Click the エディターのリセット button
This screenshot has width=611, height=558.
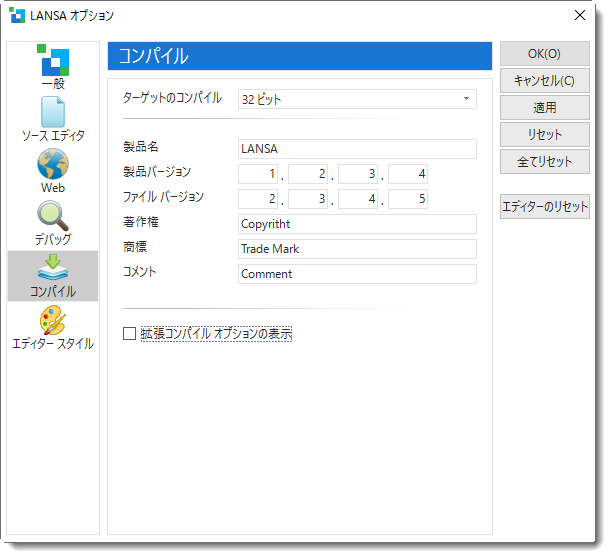[x=544, y=207]
